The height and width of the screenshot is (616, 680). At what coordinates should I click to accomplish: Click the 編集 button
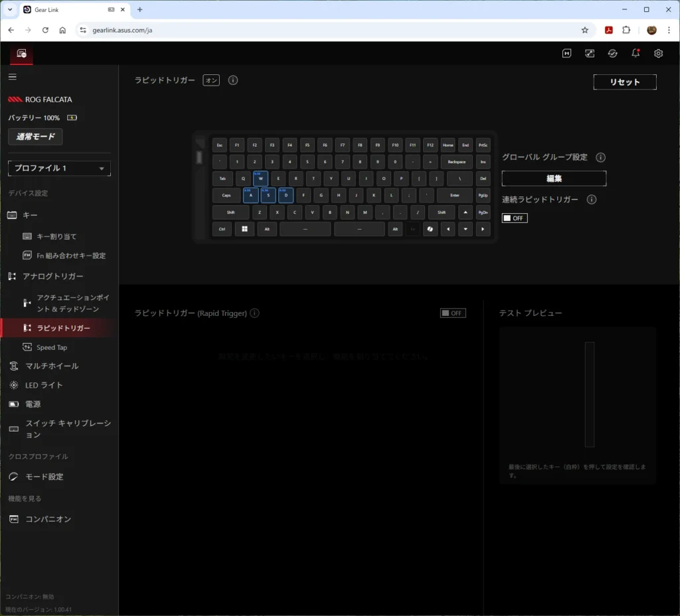[x=554, y=179]
